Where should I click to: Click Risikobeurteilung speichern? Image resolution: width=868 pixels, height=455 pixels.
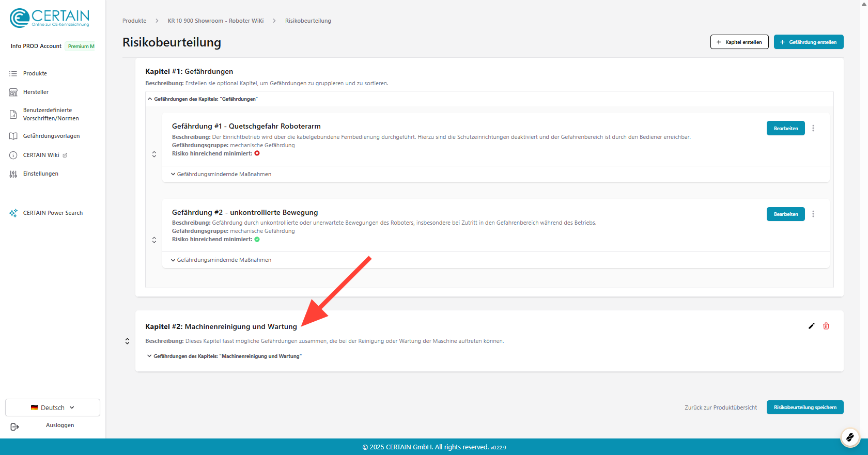[x=805, y=407]
